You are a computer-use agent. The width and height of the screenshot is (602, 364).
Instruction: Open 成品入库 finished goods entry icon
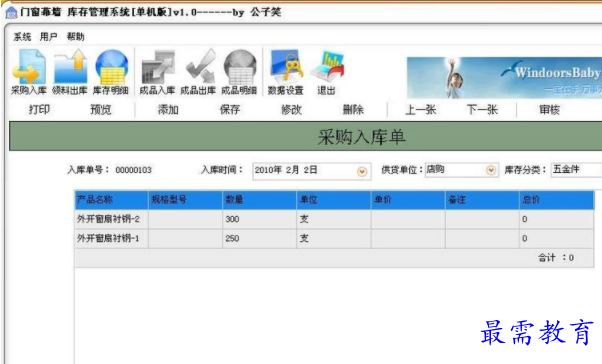click(157, 72)
